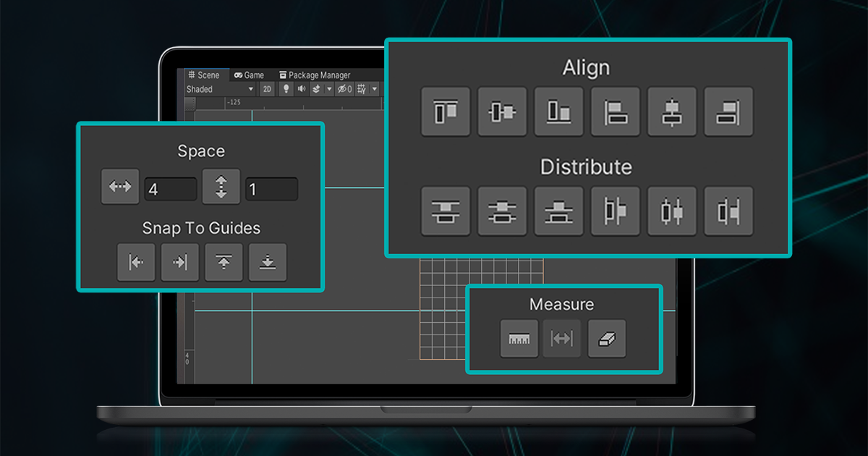
Task: Snap selection to the top guide
Action: click(x=224, y=262)
